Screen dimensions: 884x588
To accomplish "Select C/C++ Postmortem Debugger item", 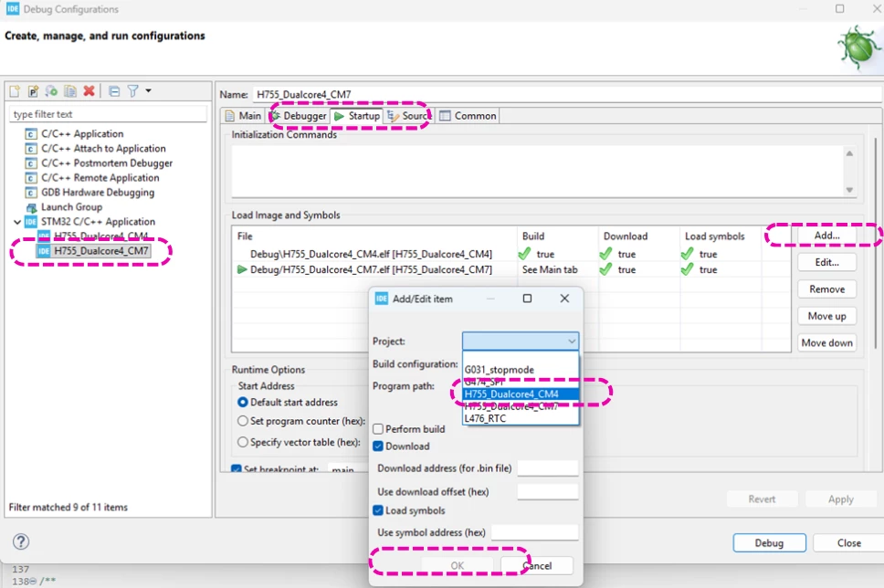I will [107, 163].
